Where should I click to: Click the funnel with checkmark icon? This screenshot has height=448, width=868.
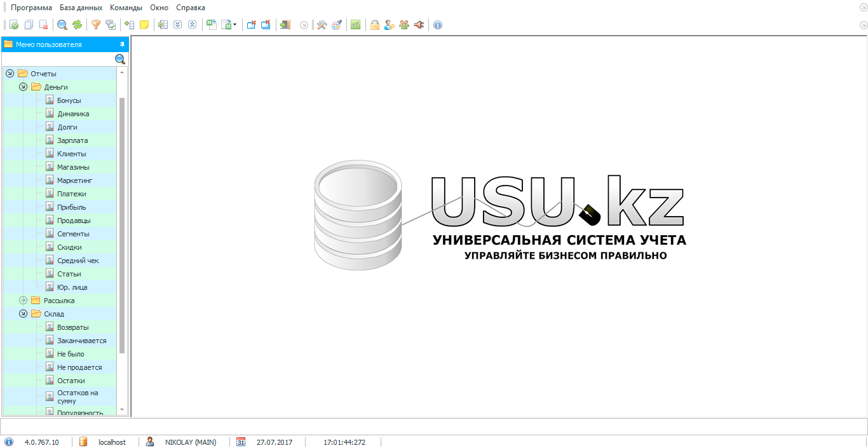pos(111,25)
